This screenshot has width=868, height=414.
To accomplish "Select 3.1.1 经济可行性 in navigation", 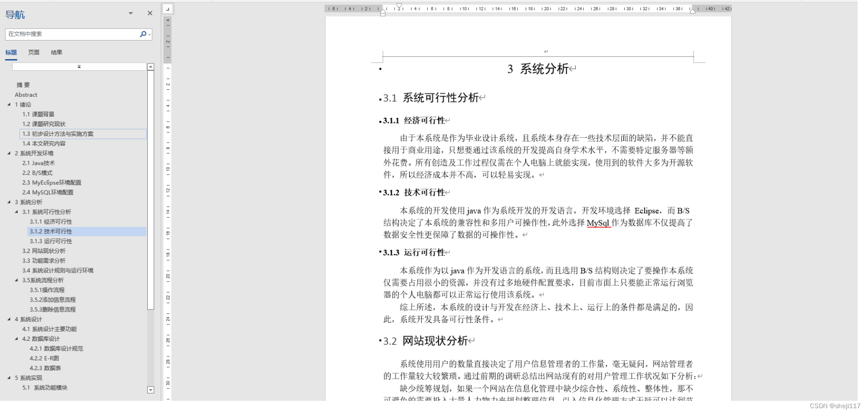I will click(51, 222).
